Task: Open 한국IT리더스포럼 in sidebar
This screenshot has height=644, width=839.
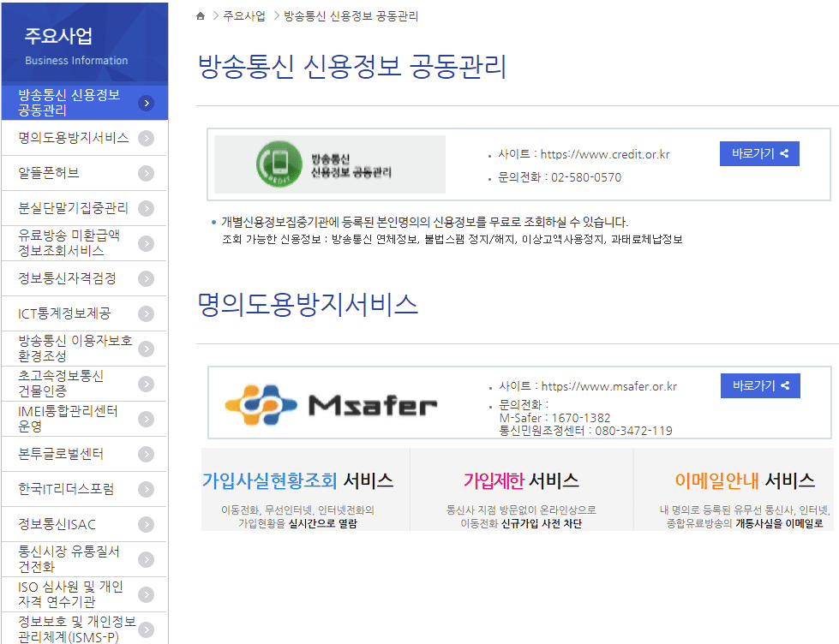Action: tap(85, 489)
